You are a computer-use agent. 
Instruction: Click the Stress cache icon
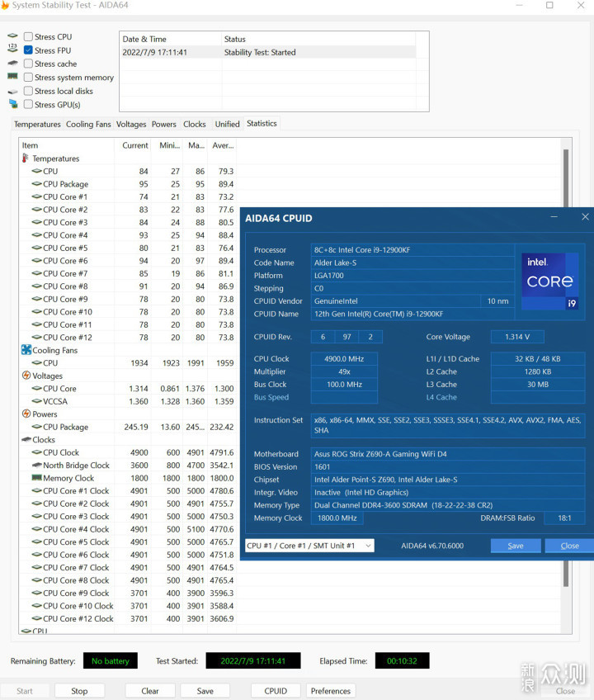tap(12, 63)
